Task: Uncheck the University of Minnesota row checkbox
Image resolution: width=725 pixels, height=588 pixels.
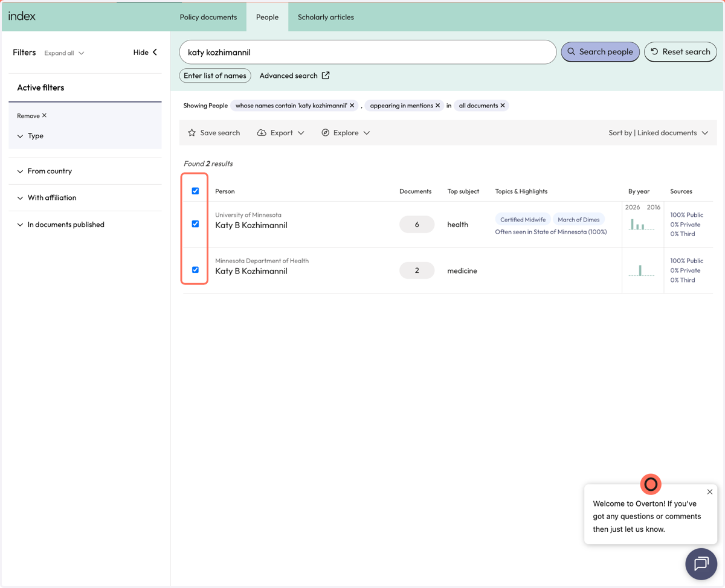Action: 195,224
